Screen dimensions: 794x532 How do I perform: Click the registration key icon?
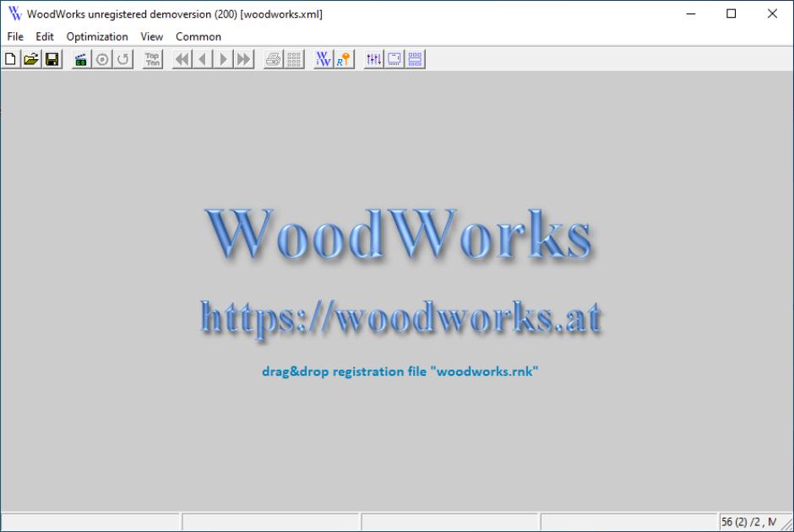344,59
